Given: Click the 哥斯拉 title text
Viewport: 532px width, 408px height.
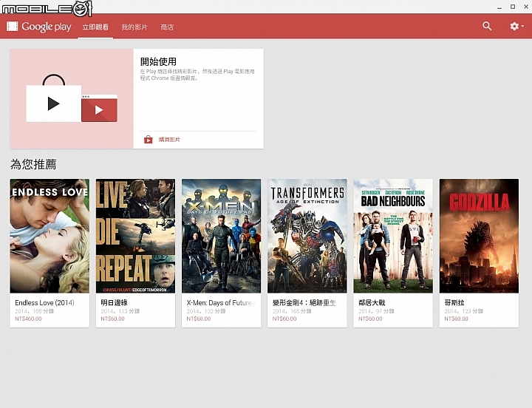Looking at the screenshot, I should click(x=454, y=302).
